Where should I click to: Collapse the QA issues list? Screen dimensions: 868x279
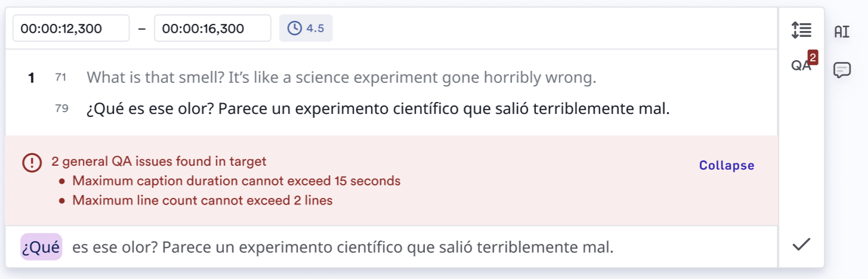click(x=727, y=166)
